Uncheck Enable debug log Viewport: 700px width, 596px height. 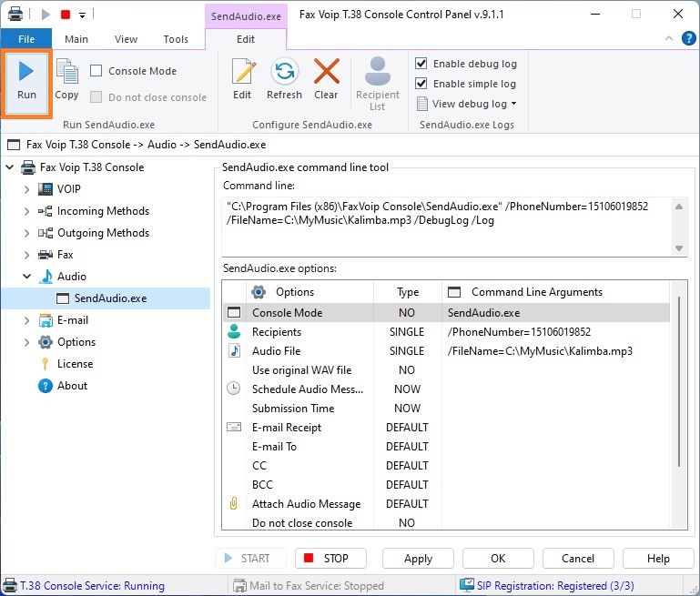(421, 64)
